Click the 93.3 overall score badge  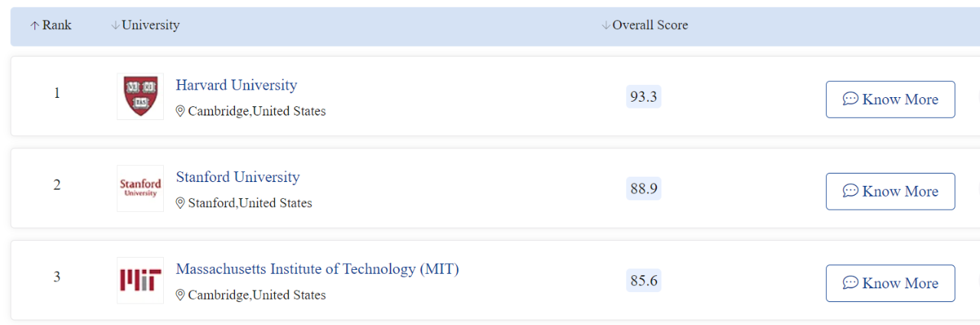644,96
